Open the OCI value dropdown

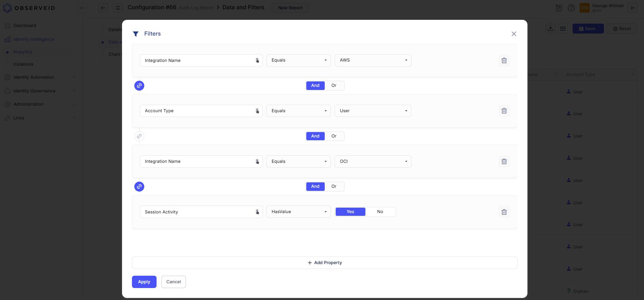(x=373, y=161)
